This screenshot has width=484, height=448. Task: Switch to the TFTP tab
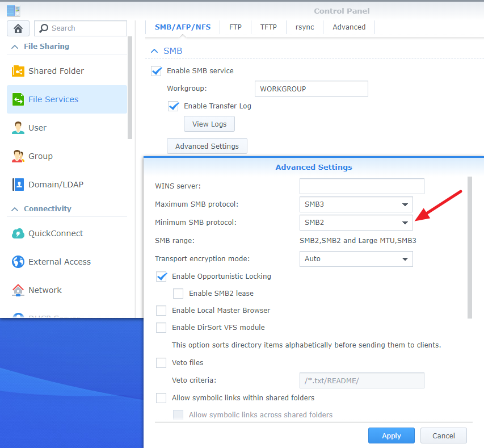point(268,27)
